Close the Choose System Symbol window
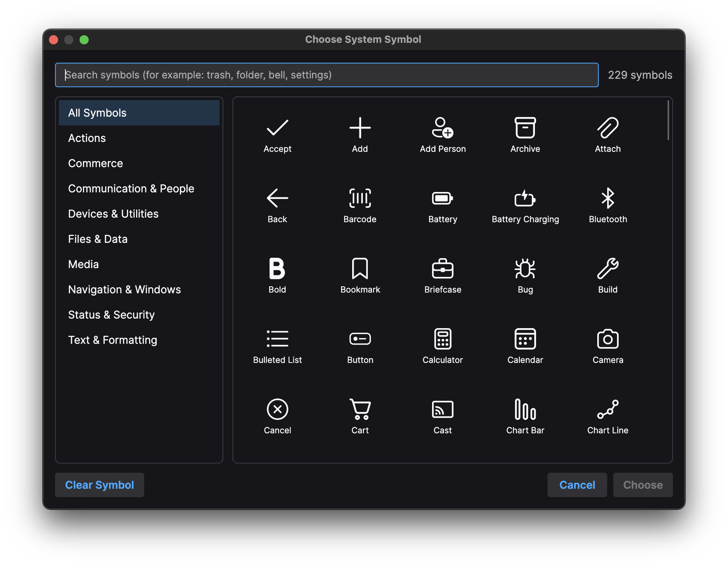Image resolution: width=728 pixels, height=566 pixels. click(54, 40)
